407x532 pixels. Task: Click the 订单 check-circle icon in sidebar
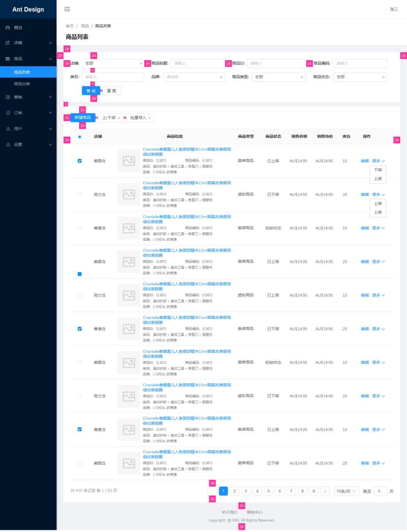8,113
